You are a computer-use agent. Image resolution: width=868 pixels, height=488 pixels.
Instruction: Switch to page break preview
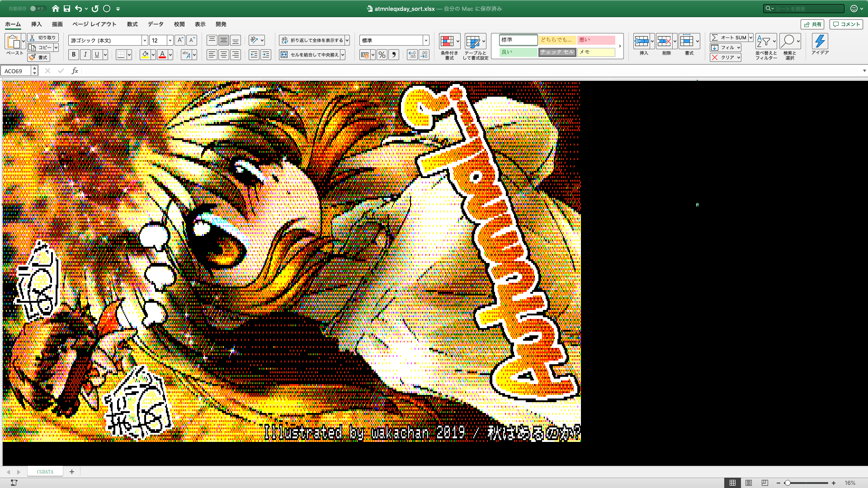click(x=765, y=483)
